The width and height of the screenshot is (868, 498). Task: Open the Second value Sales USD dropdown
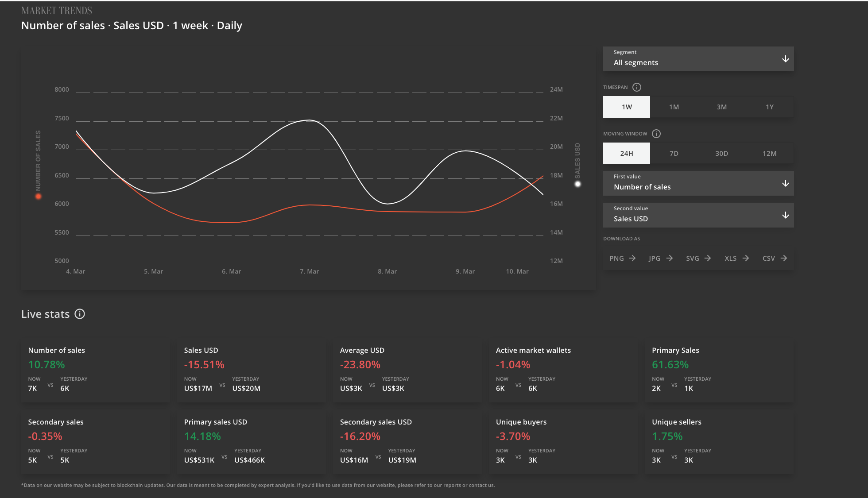click(698, 215)
